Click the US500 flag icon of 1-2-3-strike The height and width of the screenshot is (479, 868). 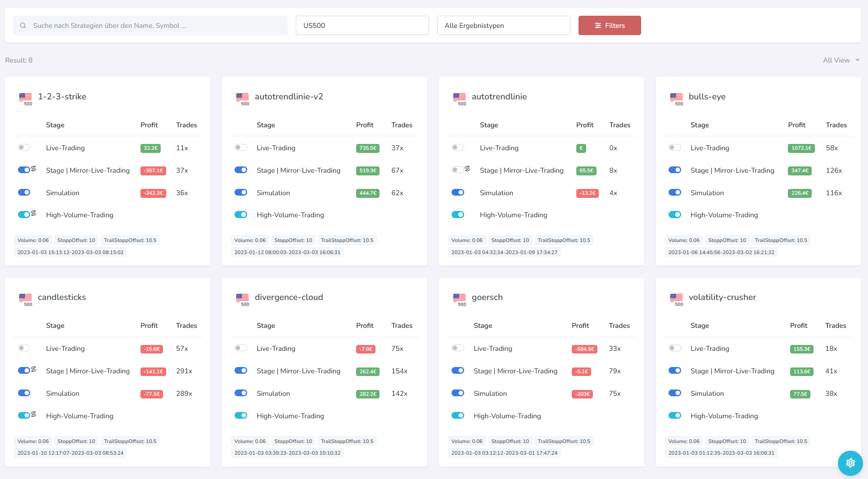(26, 99)
